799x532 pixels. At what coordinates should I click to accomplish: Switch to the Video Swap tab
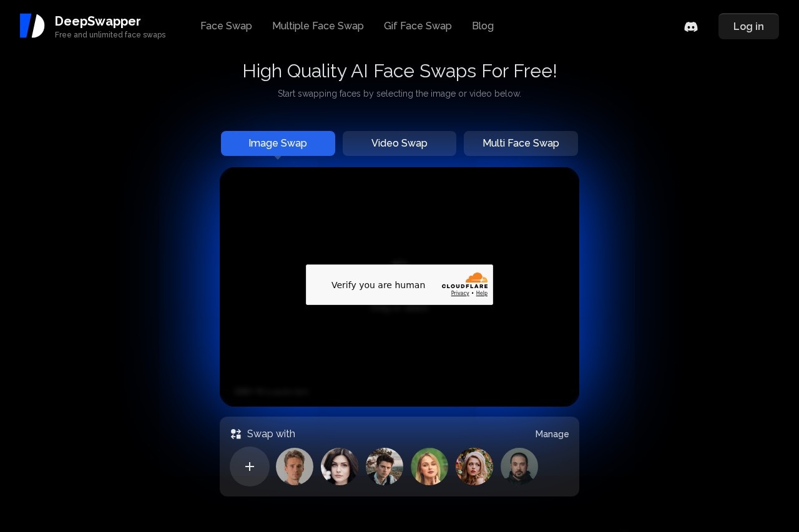click(x=399, y=143)
